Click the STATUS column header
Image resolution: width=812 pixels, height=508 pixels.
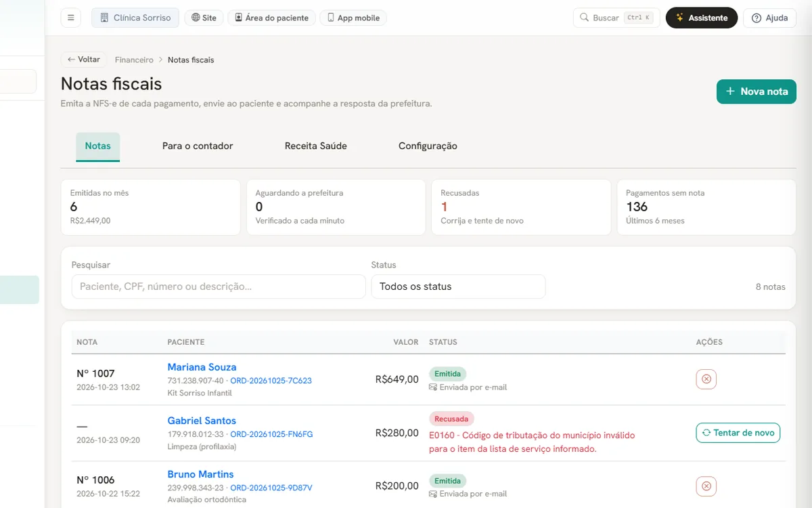443,342
